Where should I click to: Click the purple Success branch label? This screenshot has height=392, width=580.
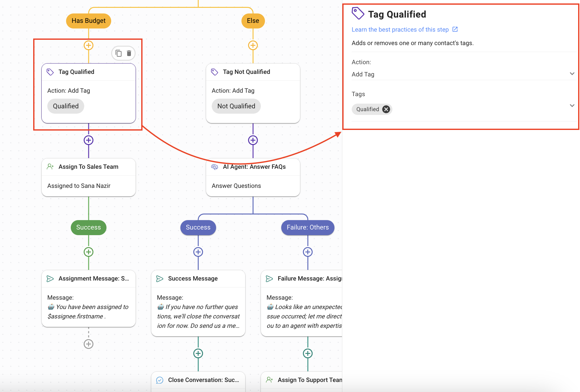(x=198, y=228)
